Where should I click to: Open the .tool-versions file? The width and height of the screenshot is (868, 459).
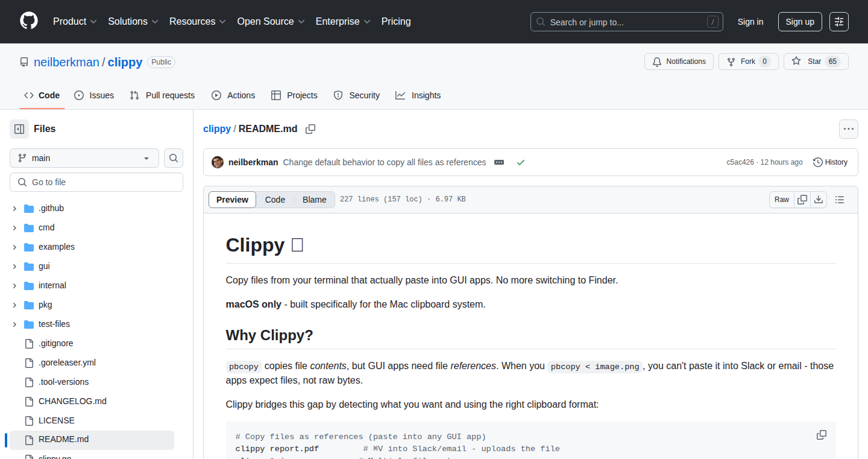coord(63,382)
